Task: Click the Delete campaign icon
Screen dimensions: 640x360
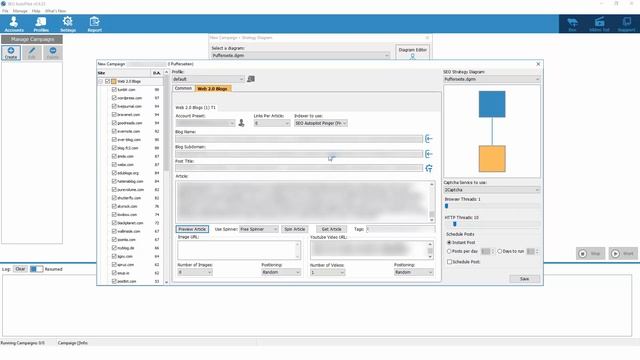Action: coord(53,53)
